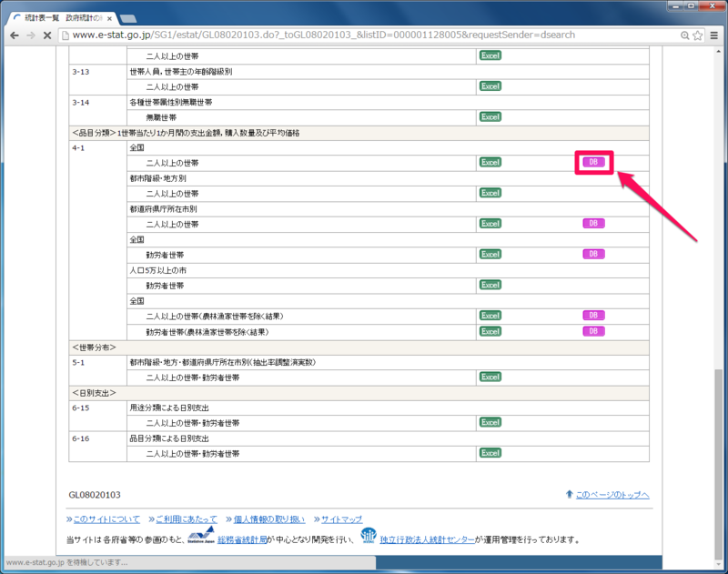Select the 6-16 table number cell
The width and height of the screenshot is (728, 574).
pyautogui.click(x=98, y=446)
